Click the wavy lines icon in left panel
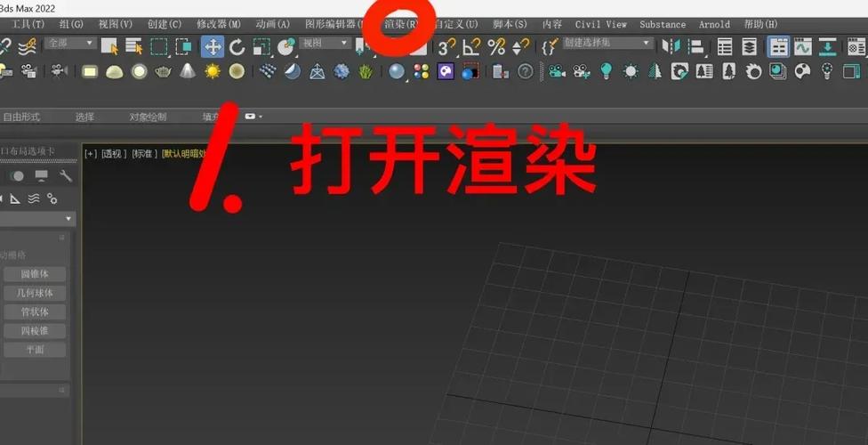868x445 pixels. (34, 198)
